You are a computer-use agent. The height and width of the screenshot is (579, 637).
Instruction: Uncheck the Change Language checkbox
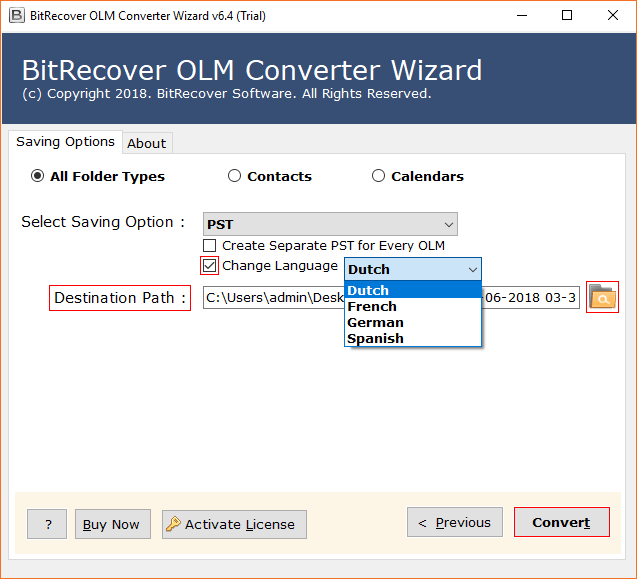point(210,266)
